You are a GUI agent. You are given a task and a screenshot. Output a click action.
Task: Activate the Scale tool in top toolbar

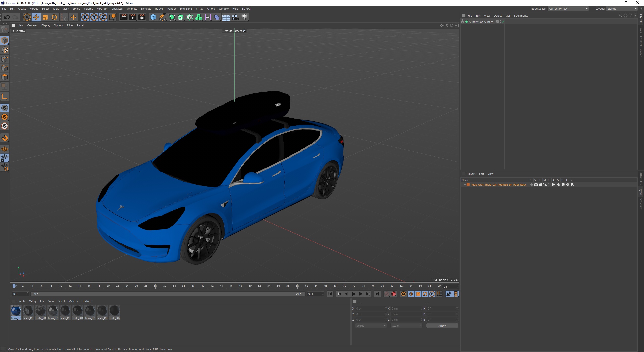pyautogui.click(x=45, y=17)
